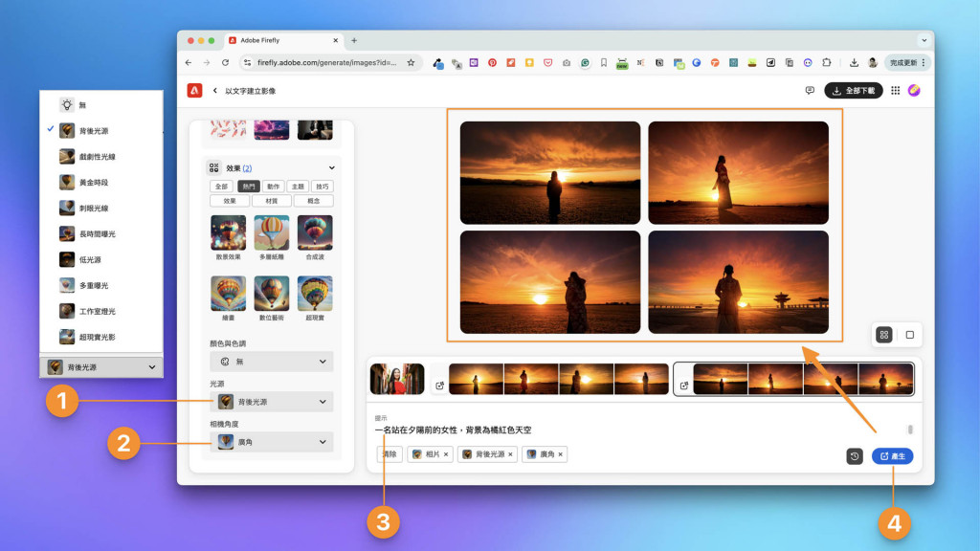
Task: Open Chrome extensions puzzle icon
Action: click(826, 62)
